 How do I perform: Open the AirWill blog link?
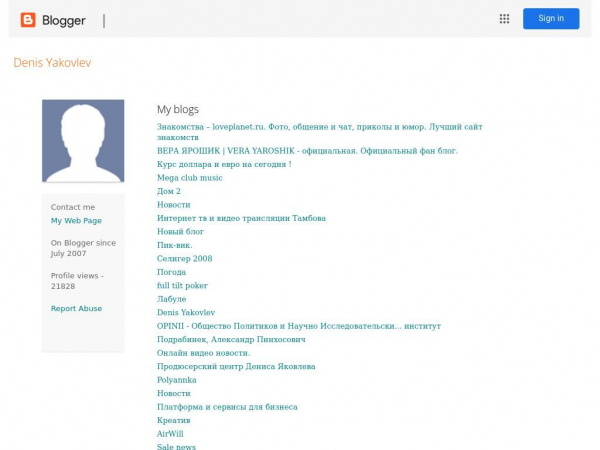pyautogui.click(x=170, y=434)
